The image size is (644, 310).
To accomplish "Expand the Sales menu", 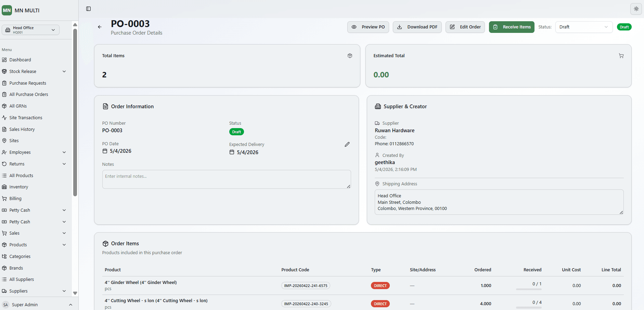I will (x=64, y=233).
